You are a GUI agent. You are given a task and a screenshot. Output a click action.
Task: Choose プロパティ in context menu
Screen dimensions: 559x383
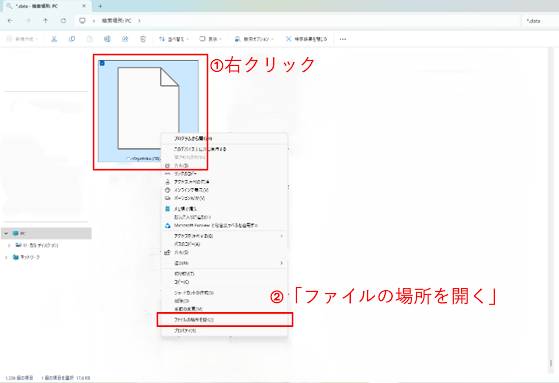coord(225,331)
